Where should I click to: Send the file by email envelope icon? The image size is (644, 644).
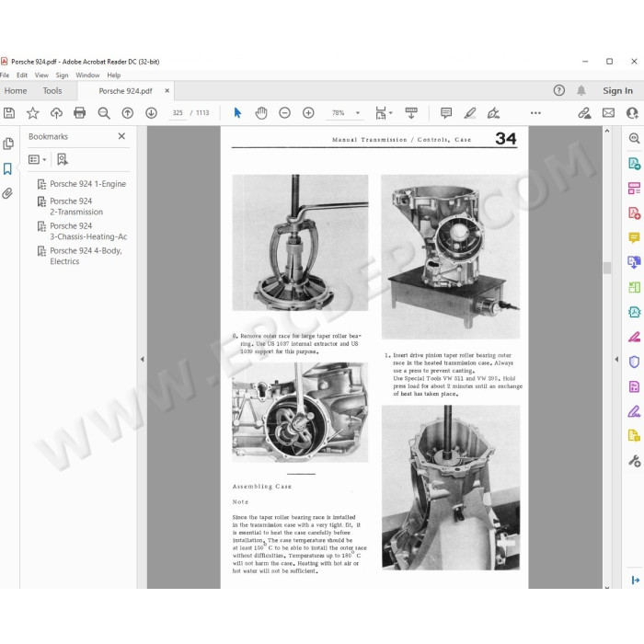[x=608, y=113]
